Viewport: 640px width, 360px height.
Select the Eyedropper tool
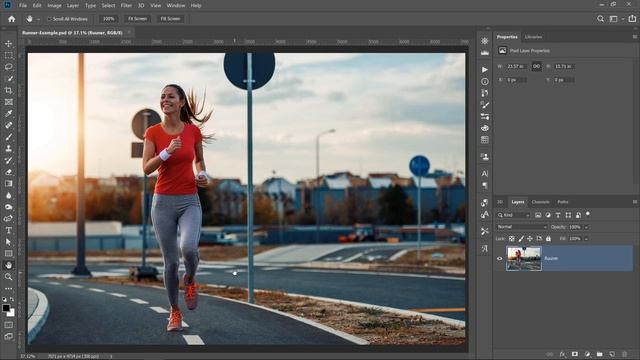(9, 113)
